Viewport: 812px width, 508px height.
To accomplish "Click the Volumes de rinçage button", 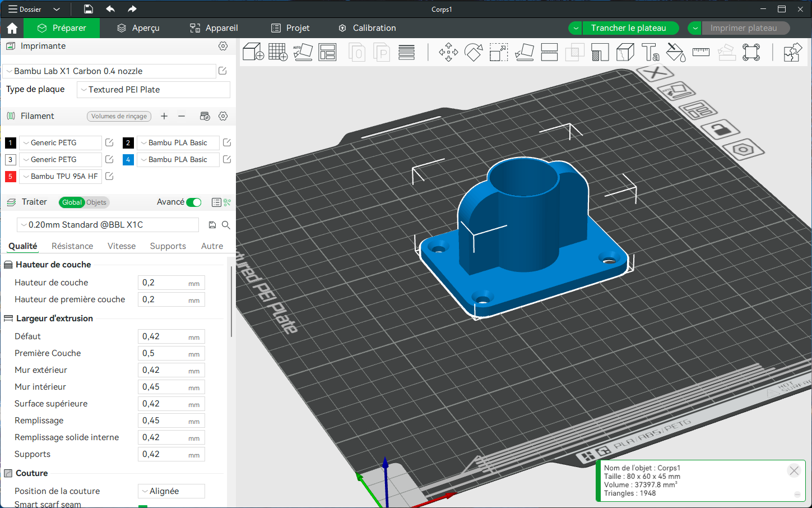I will 119,116.
